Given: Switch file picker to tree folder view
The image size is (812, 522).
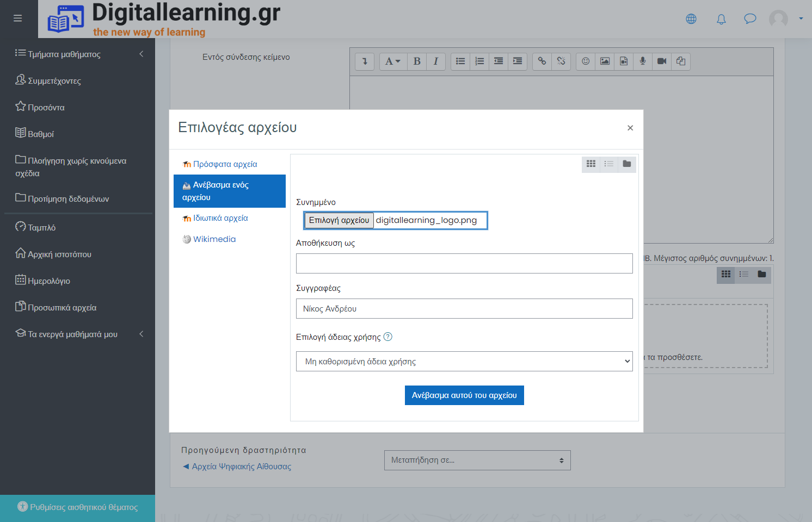Looking at the screenshot, I should [x=627, y=164].
